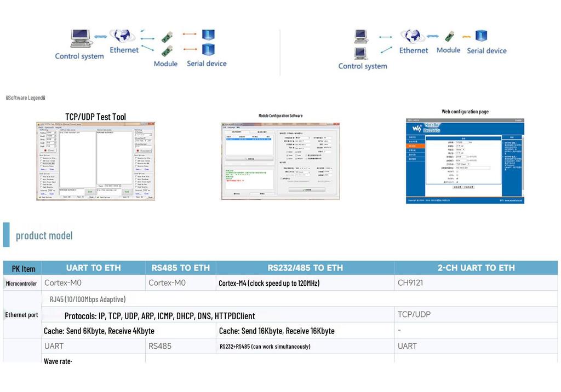561x392 pixels.
Task: Select the "2-CH UART TO ETH" column header
Action: pos(476,268)
